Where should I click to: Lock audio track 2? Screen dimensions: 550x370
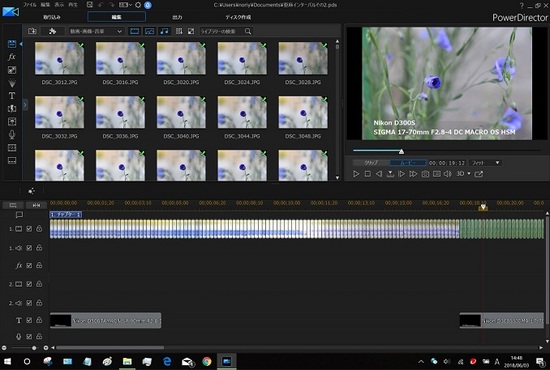39,302
